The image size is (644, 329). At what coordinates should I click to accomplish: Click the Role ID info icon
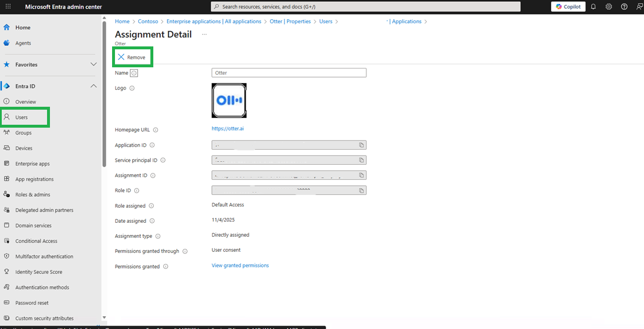pos(137,191)
